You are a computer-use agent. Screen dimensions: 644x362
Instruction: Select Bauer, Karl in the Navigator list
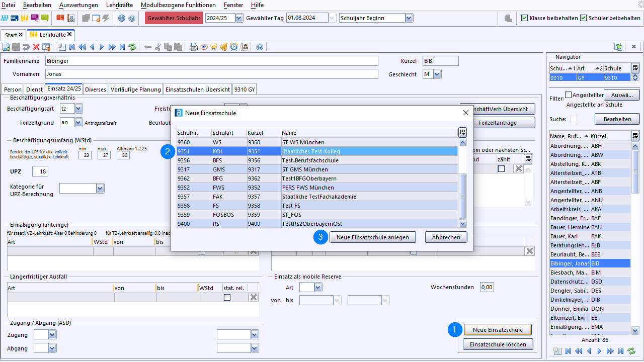point(590,236)
